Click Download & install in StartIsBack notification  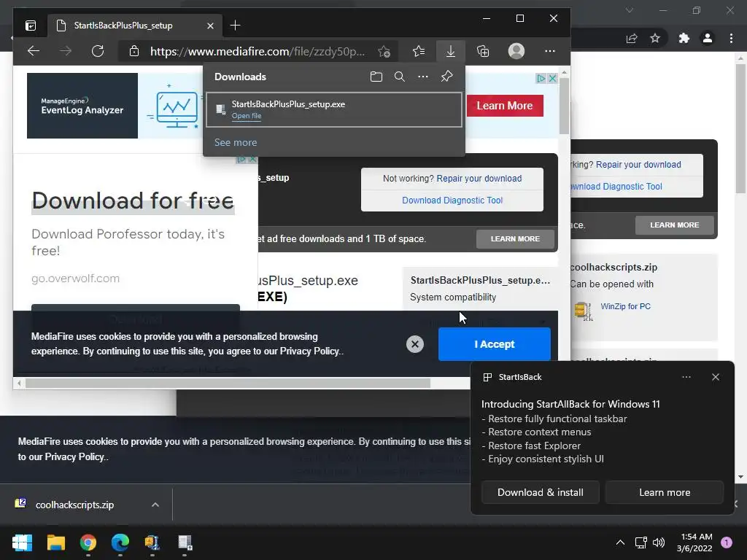541,492
